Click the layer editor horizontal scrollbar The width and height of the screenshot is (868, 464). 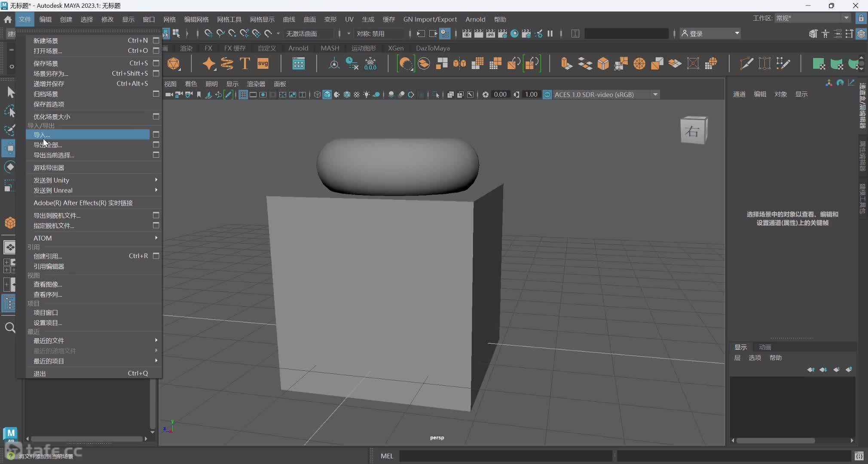point(776,440)
